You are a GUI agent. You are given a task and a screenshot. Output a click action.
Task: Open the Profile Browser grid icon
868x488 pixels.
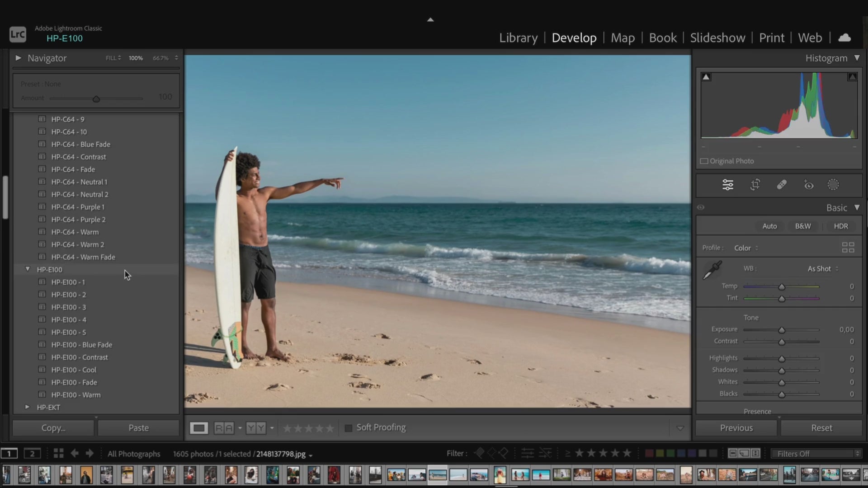(848, 248)
